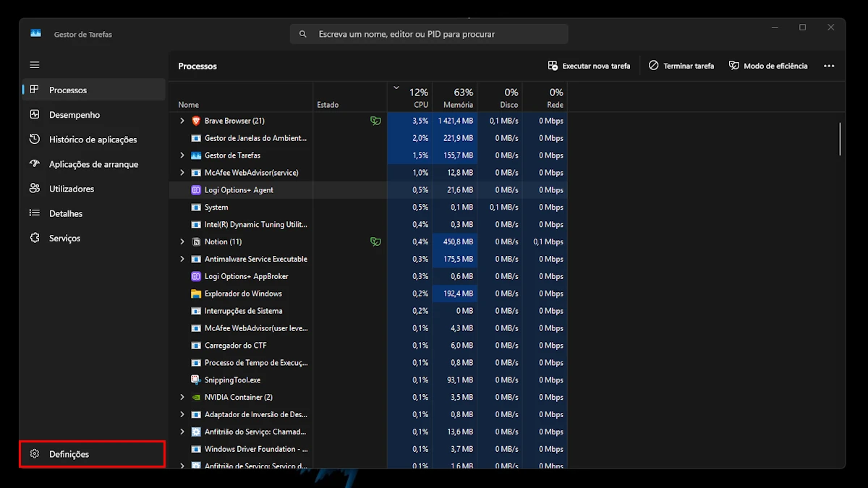Select the Aplicações de arranque icon
This screenshot has width=868, height=488.
35,164
